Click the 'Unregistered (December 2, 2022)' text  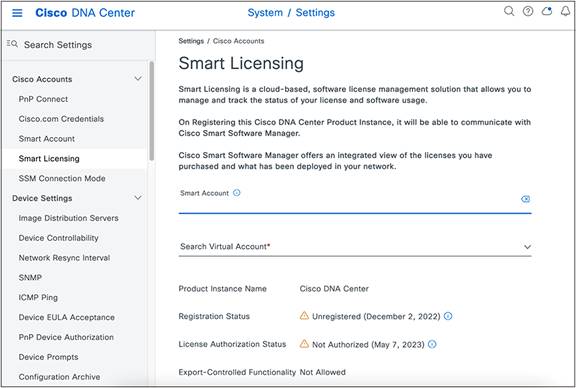point(376,316)
